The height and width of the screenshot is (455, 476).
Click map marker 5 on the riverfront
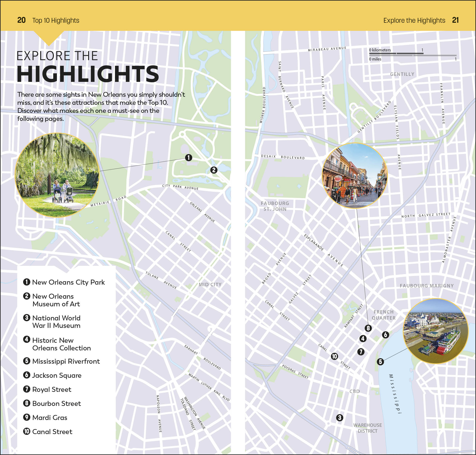380,362
